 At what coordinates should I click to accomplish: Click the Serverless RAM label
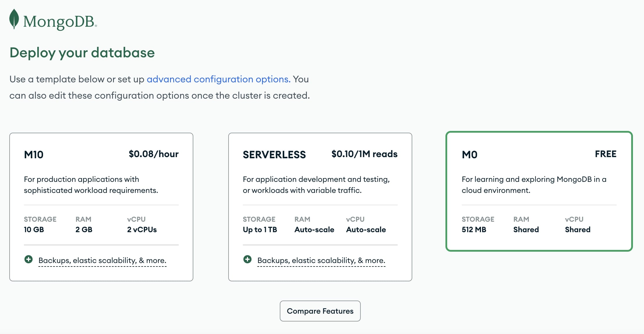coord(302,219)
